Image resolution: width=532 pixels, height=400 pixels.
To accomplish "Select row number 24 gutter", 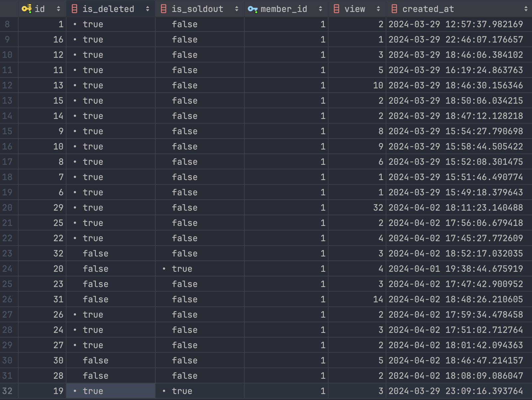I will pyautogui.click(x=9, y=269).
